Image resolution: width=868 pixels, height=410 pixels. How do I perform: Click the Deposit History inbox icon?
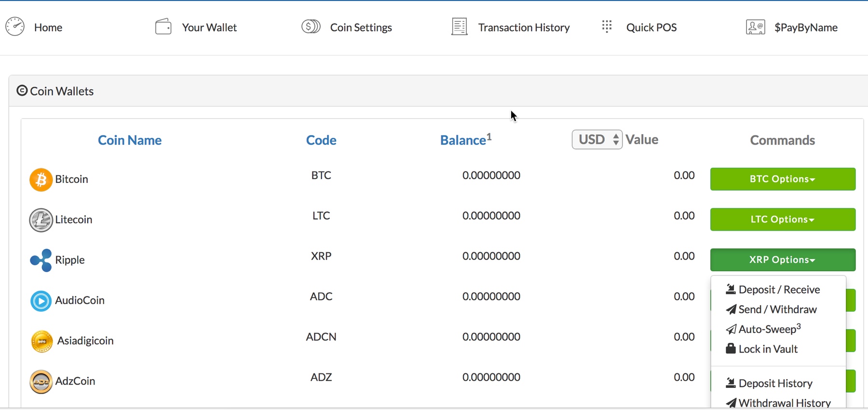pyautogui.click(x=731, y=383)
